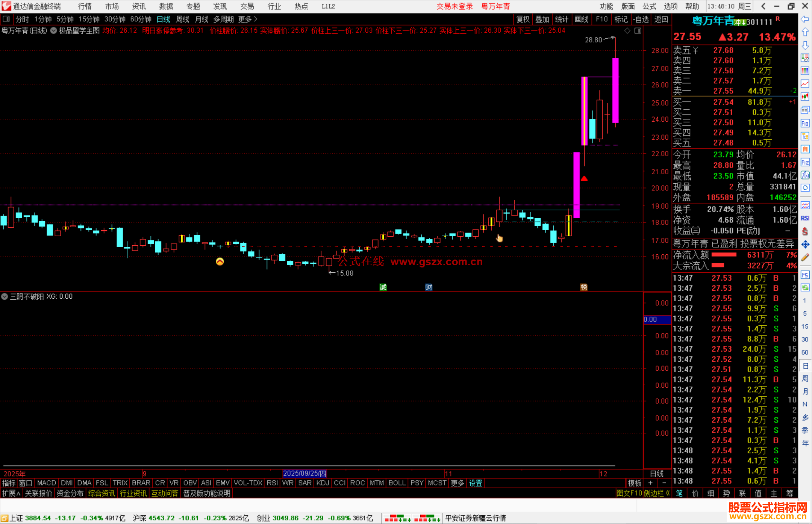Click the RSI indicator sidebar icon
Screen dimensions: 812x524
(805, 218)
